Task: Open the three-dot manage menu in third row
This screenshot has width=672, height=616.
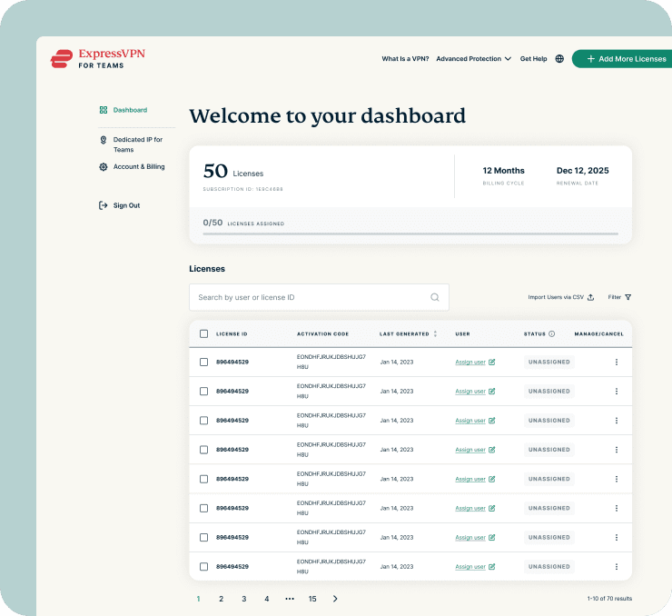Action: (x=617, y=421)
